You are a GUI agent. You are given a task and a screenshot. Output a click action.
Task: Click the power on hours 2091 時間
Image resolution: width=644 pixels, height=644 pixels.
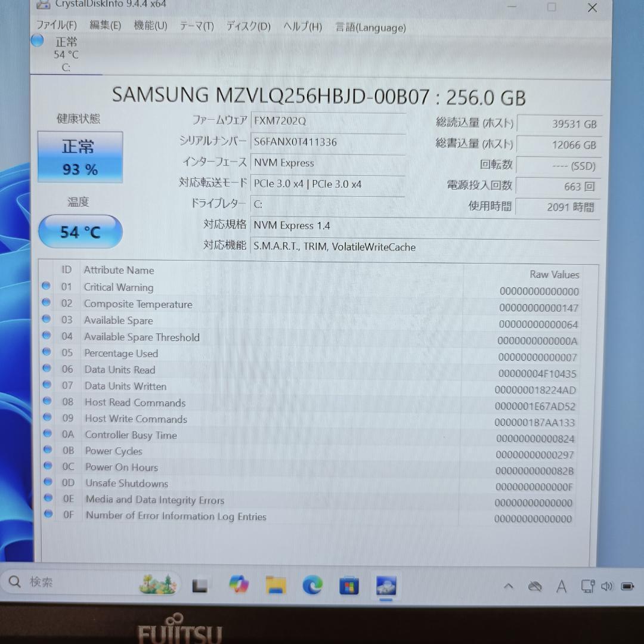558,207
